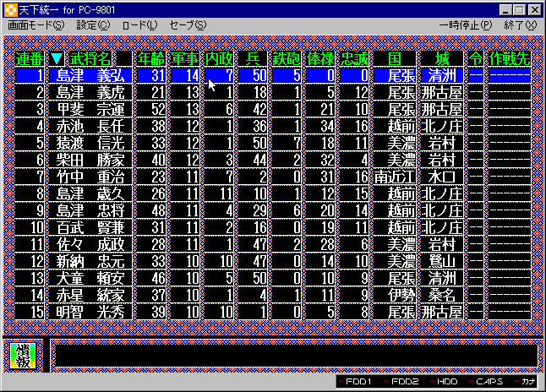
Task: Toggle the CAPS indicator in status bar
Action: [488, 383]
